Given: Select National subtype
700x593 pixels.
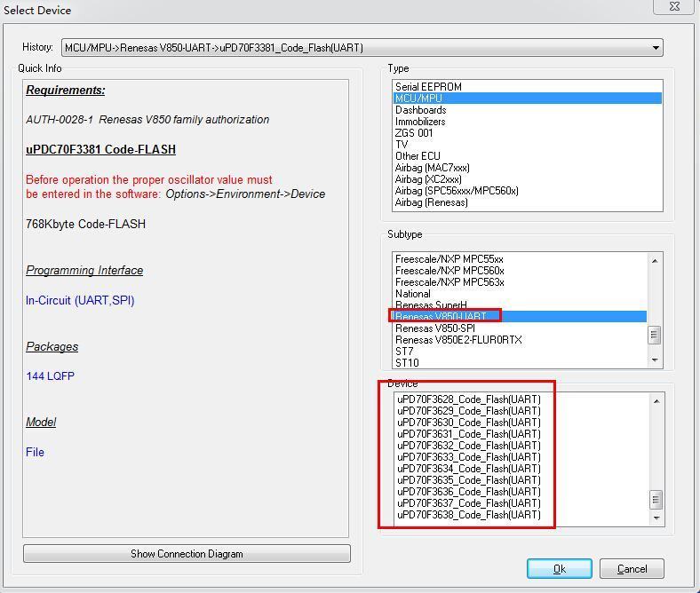Looking at the screenshot, I should point(520,294).
